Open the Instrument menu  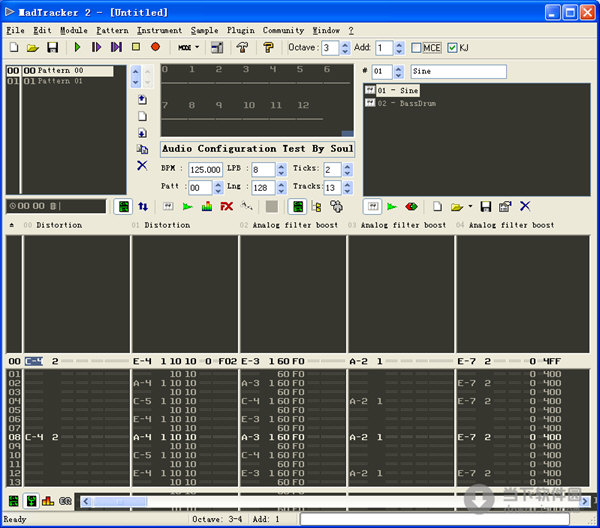point(159,30)
